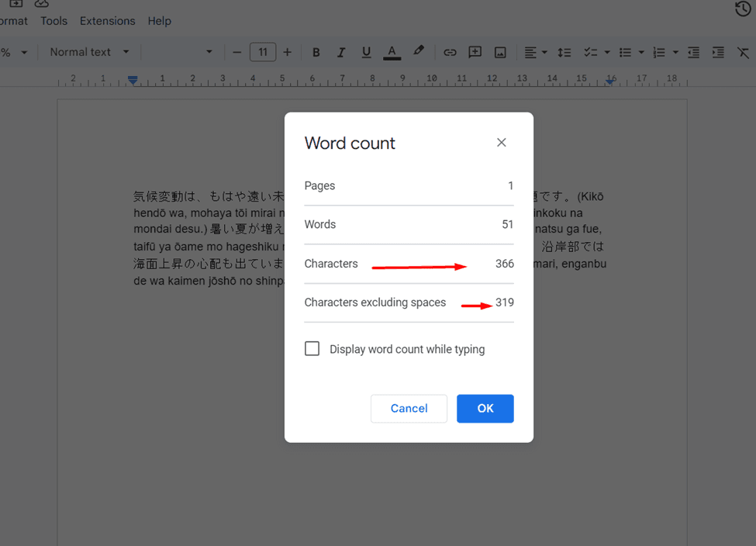Open the font family dropdown arrow

click(x=209, y=52)
